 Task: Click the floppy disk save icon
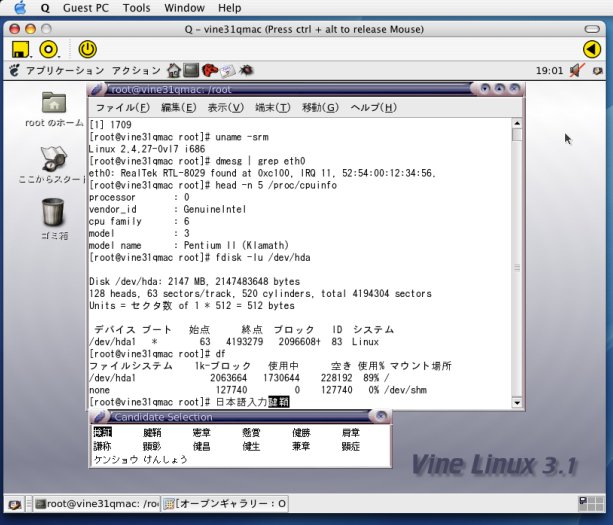(20, 48)
